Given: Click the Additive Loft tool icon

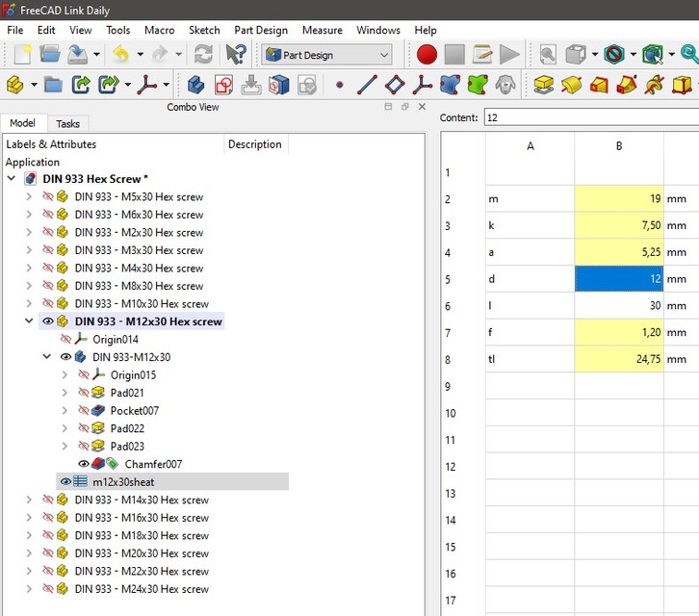Looking at the screenshot, I should coord(599,85).
